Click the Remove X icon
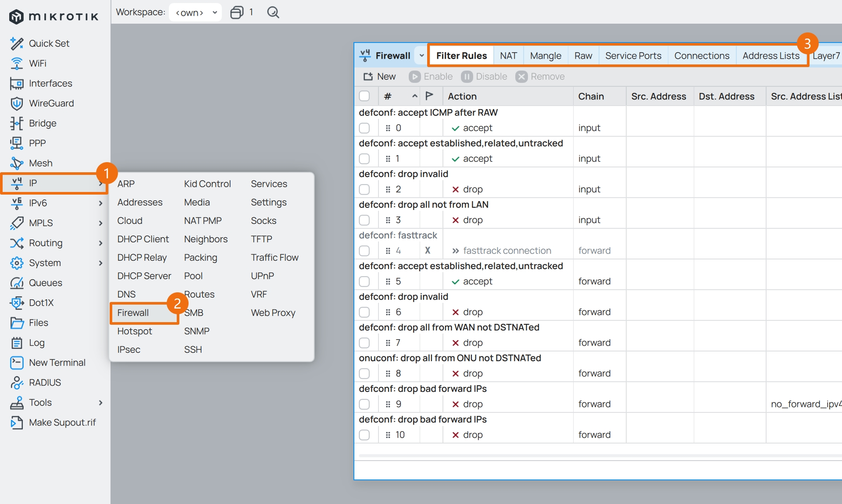 [521, 77]
